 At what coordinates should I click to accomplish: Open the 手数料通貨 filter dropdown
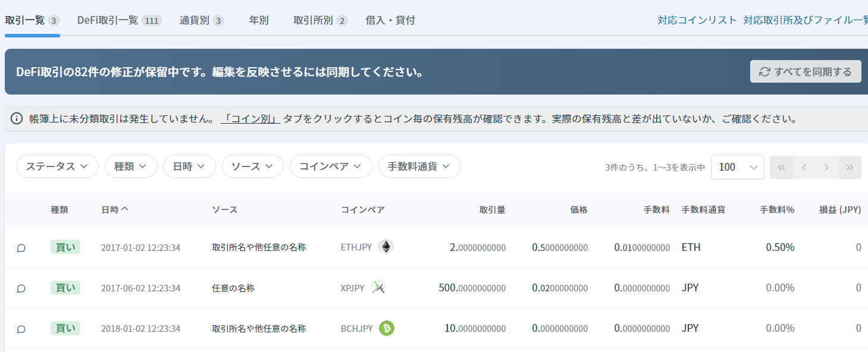pyautogui.click(x=419, y=166)
